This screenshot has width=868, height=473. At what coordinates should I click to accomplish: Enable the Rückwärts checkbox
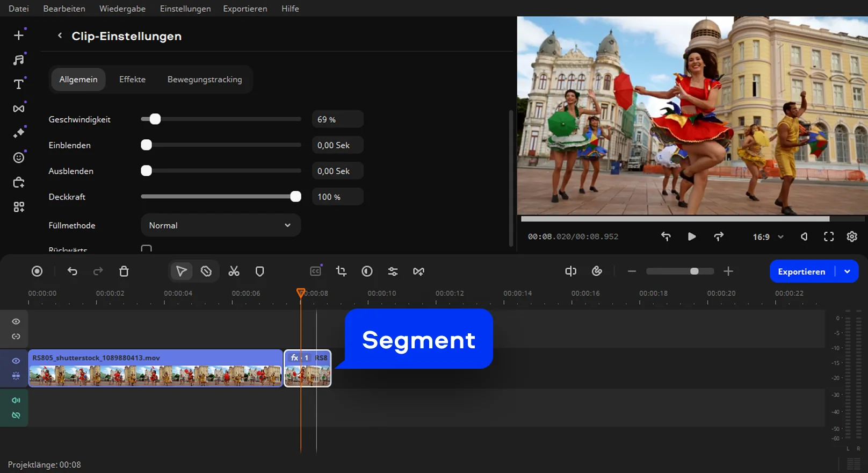[x=146, y=249]
